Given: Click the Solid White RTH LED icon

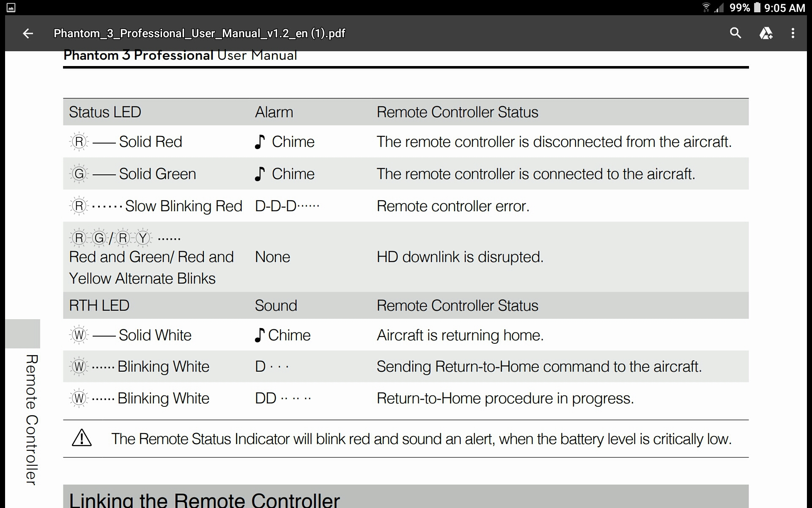Looking at the screenshot, I should click(x=79, y=335).
